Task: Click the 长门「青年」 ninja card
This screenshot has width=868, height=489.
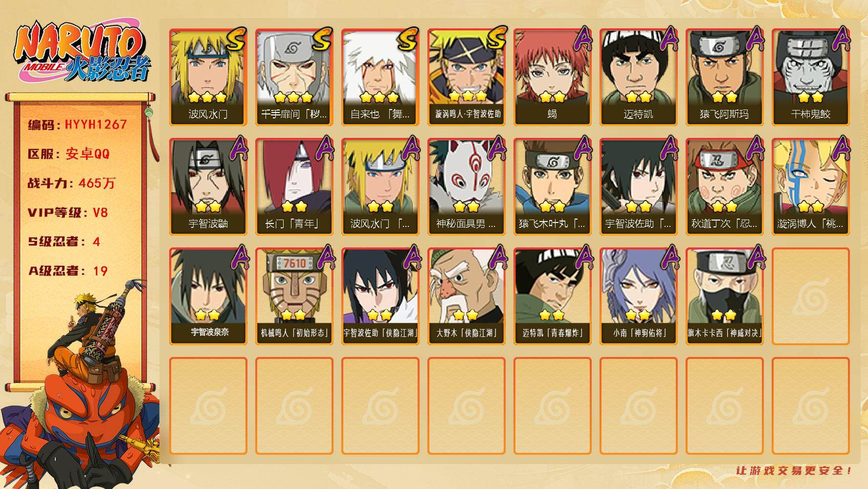Action: point(294,187)
